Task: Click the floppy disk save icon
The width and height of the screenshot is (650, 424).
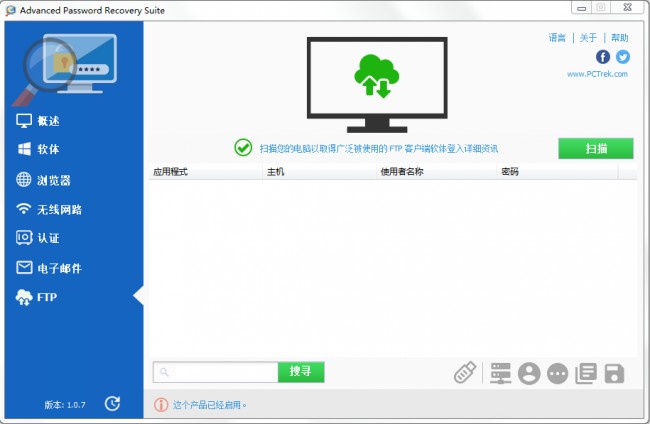Action: point(614,373)
